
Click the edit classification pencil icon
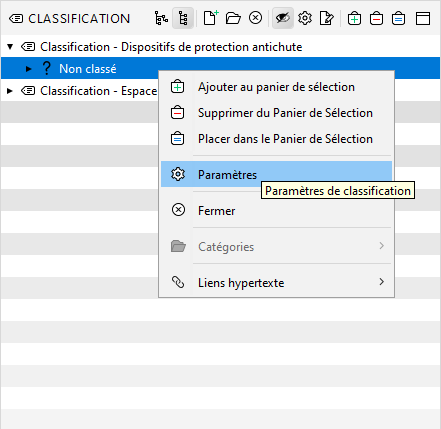coord(326,18)
